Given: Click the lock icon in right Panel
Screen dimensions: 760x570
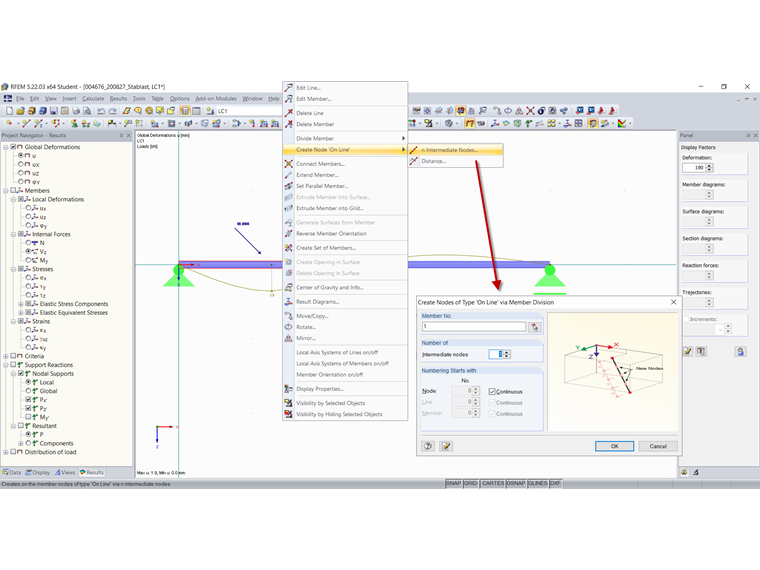Looking at the screenshot, I should click(x=740, y=351).
